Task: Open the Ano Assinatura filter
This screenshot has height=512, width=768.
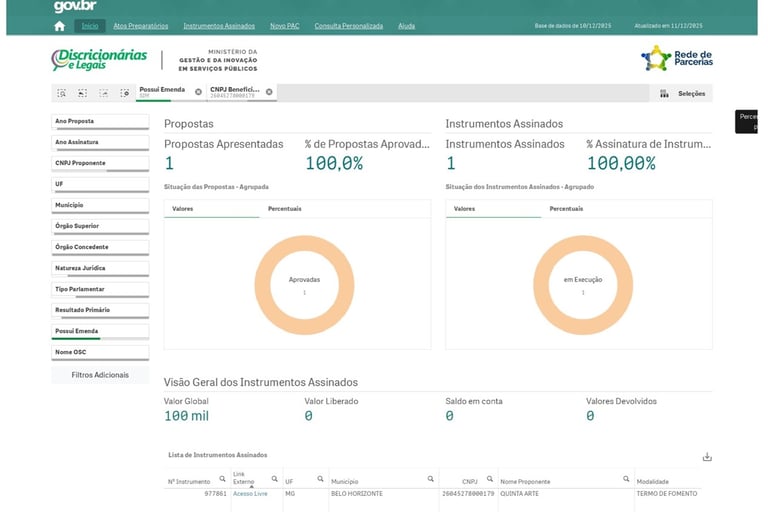Action: (x=100, y=143)
